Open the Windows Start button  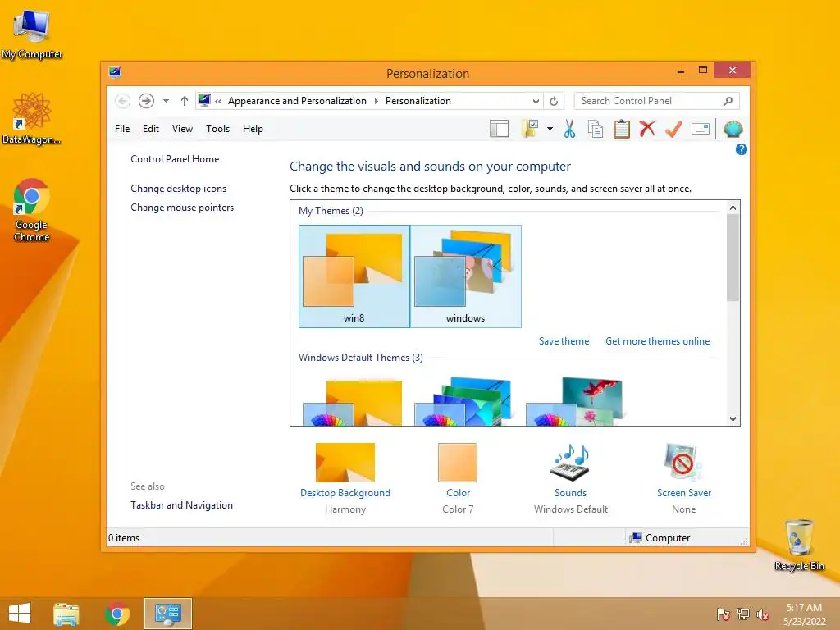point(20,614)
